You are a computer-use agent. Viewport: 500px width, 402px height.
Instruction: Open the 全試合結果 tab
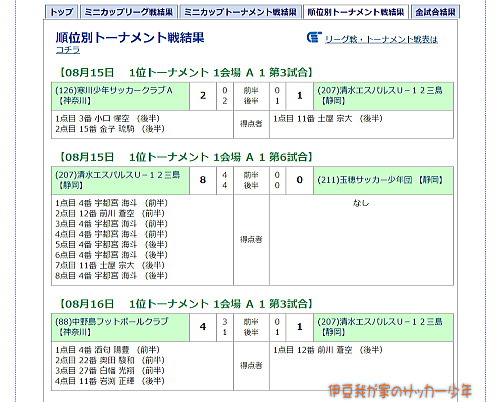435,12
